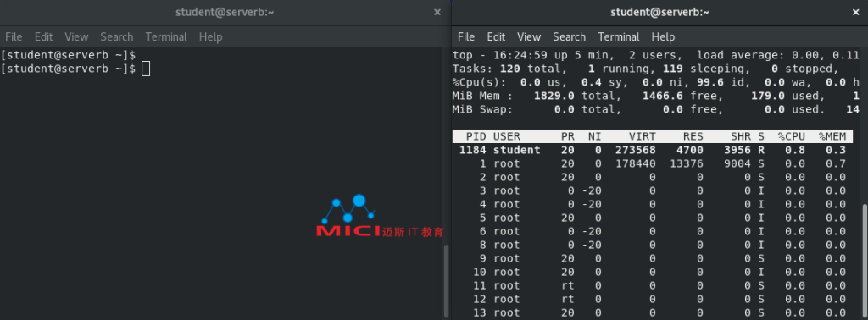
Task: Click the left terminal scrollbar handle
Action: 447,281
